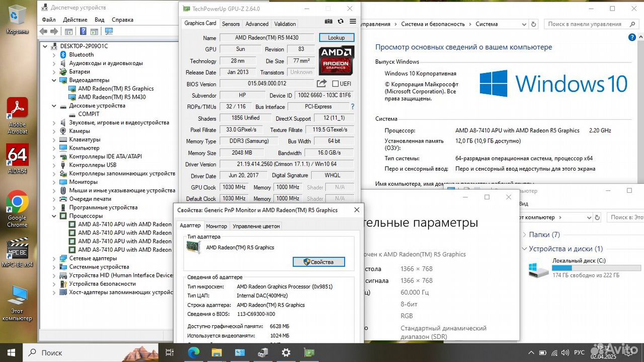Screen dimensions: 644x362
Task: Click the Bus Interface question mark in GPU-Z
Action: coord(352,107)
